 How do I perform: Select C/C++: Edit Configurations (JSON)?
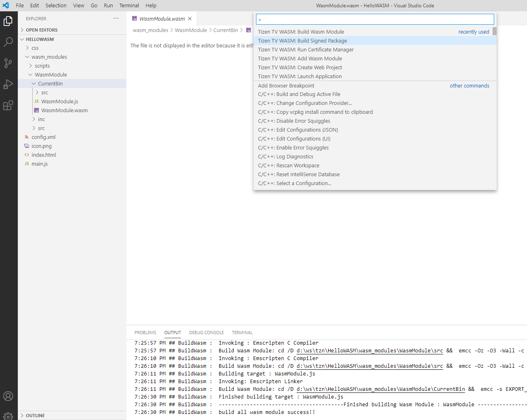pos(375,130)
